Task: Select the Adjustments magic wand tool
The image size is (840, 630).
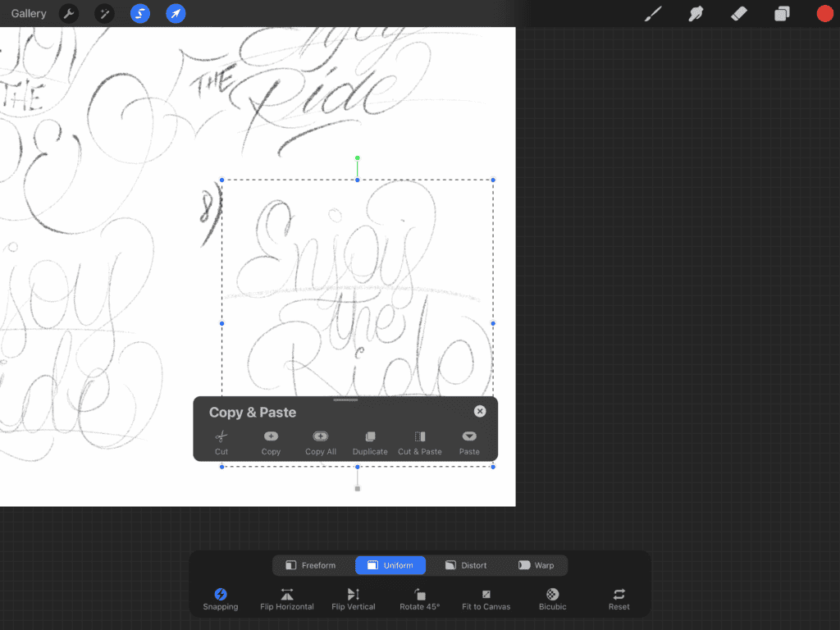Action: click(x=104, y=13)
